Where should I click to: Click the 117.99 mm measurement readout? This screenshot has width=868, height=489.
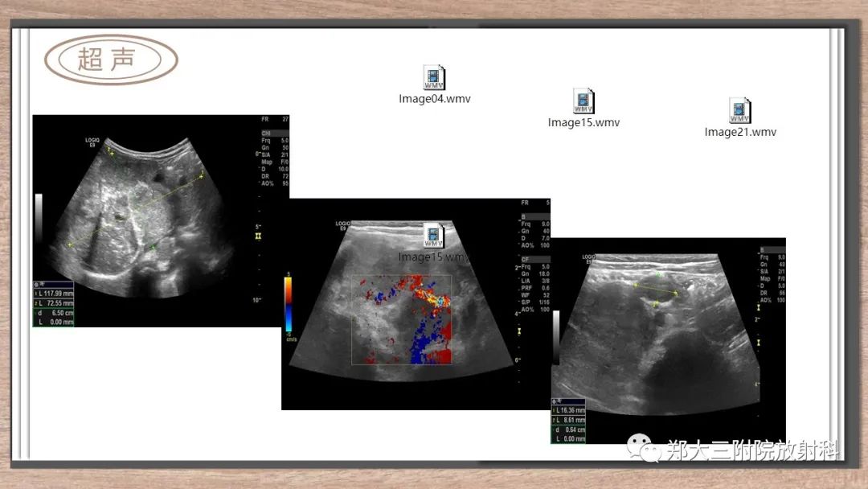54,294
